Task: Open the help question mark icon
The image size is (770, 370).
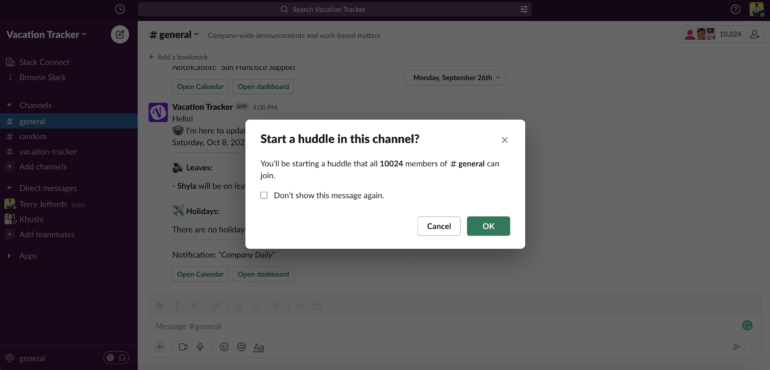Action: tap(735, 9)
